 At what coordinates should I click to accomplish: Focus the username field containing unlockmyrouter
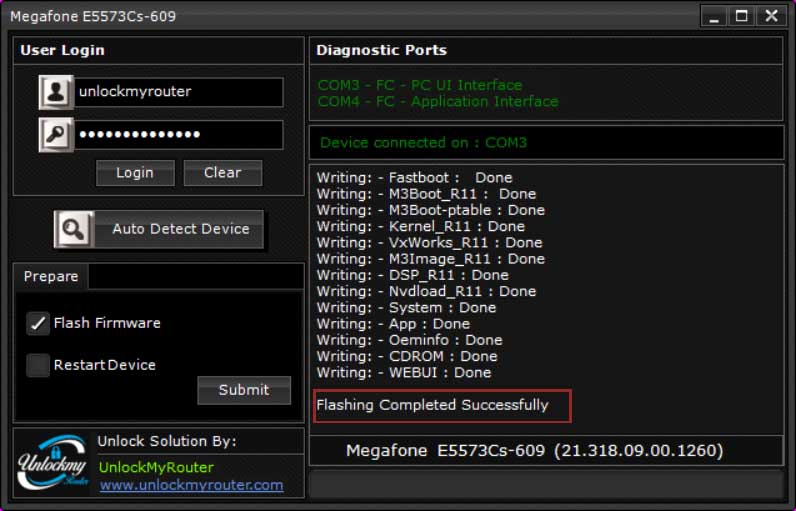[179, 92]
